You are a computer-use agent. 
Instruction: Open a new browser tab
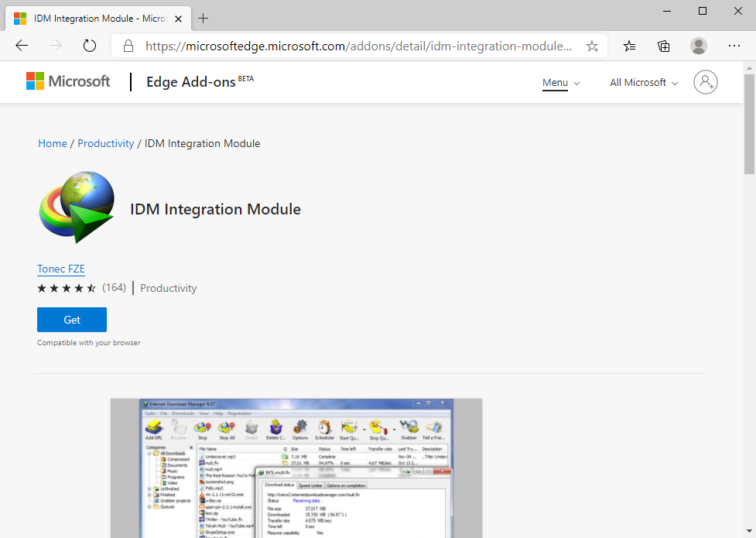tap(204, 19)
